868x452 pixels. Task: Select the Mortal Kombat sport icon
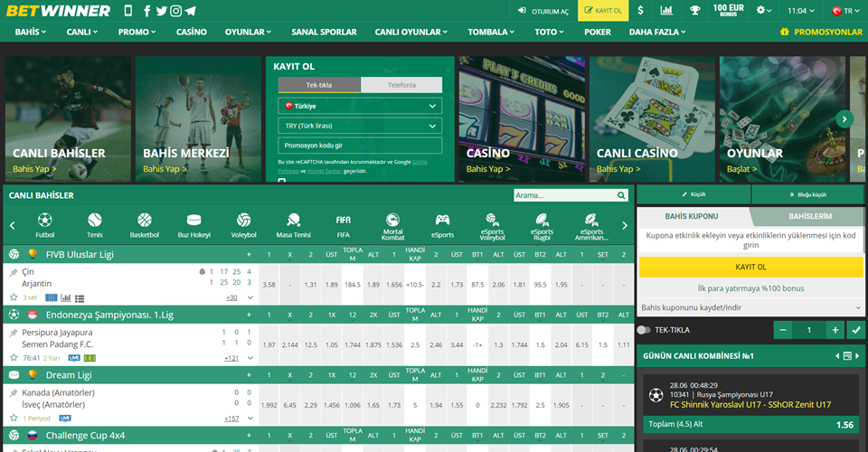pyautogui.click(x=392, y=226)
